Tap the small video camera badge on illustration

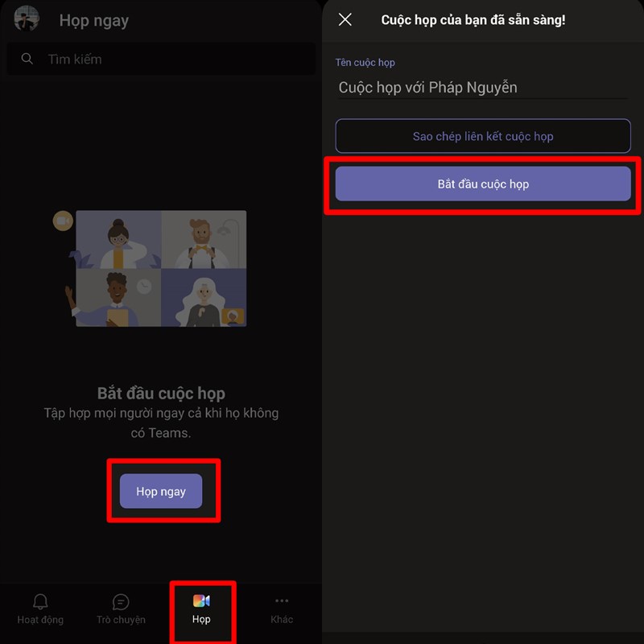pyautogui.click(x=63, y=221)
